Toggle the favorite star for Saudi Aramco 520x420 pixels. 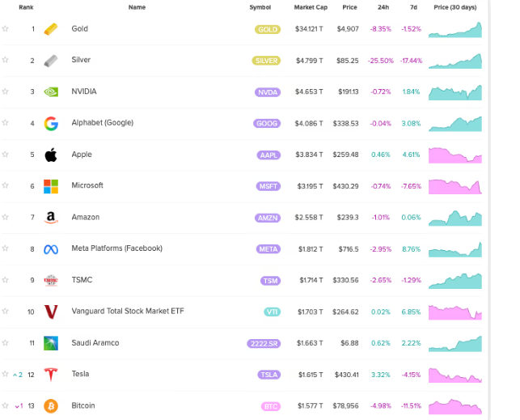click(5, 343)
